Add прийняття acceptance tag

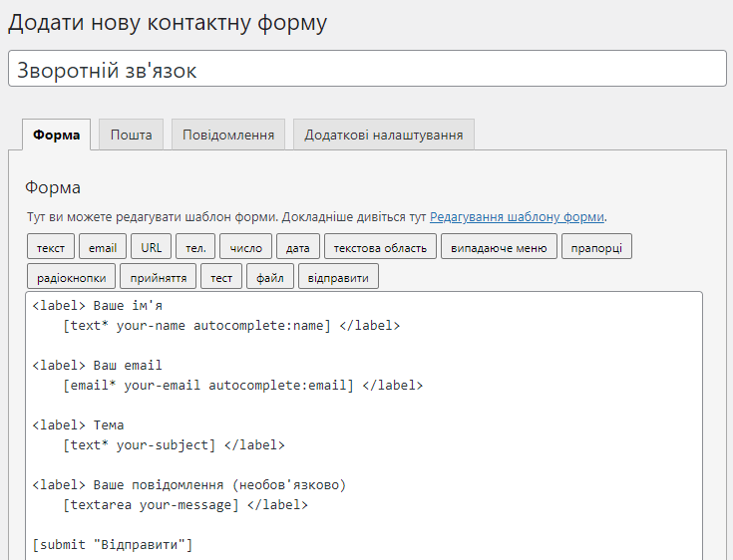(x=158, y=276)
